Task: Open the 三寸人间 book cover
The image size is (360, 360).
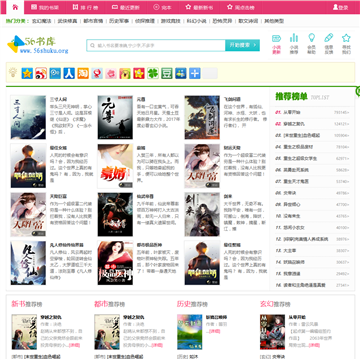Action: 28,117
